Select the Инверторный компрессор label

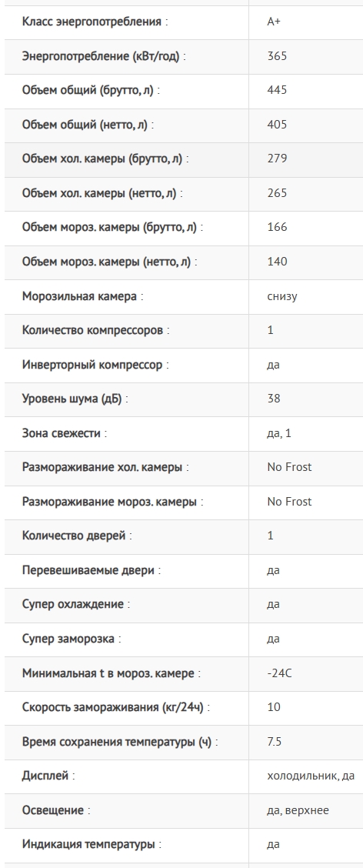95,365
